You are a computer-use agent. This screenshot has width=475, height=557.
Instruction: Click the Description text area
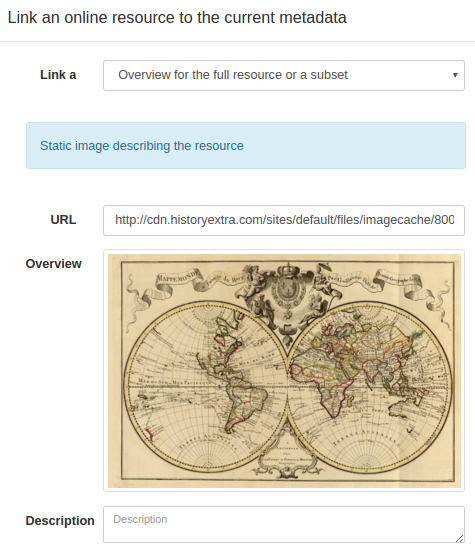(x=284, y=524)
